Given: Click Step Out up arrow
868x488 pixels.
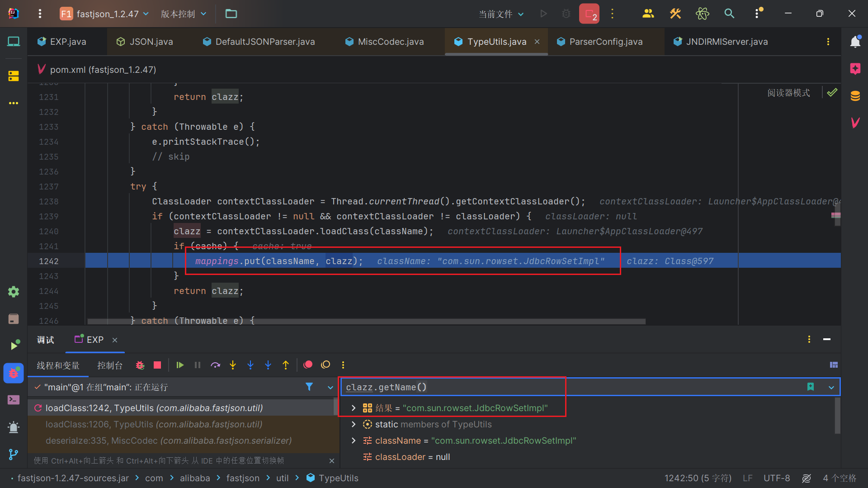Looking at the screenshot, I should pos(286,365).
